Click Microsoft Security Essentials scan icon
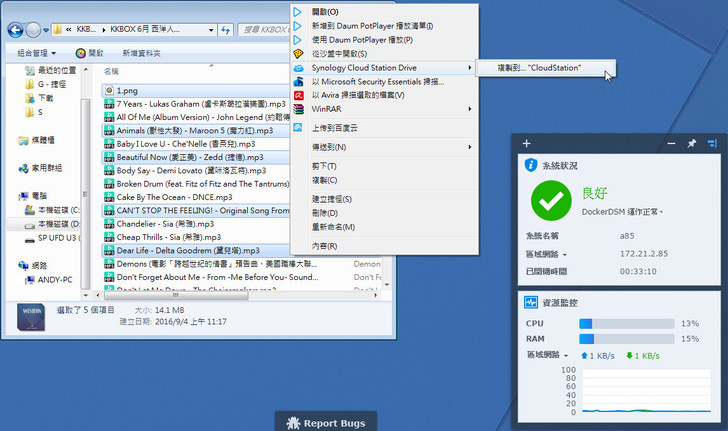The width and height of the screenshot is (728, 431). point(298,82)
